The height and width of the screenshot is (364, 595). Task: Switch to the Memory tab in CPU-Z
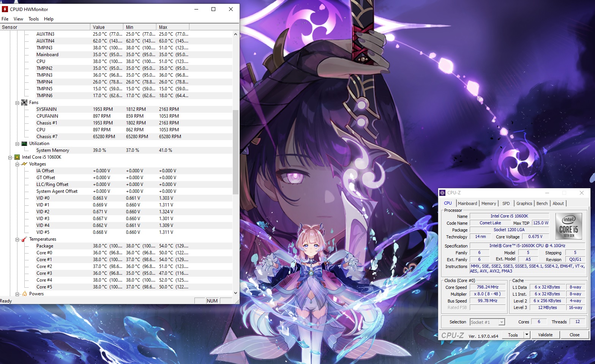tap(489, 203)
